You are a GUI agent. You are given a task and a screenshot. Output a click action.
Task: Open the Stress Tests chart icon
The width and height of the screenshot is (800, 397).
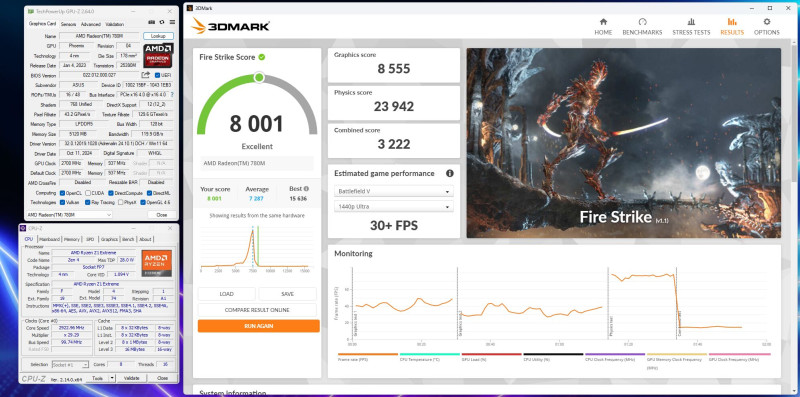[691, 22]
